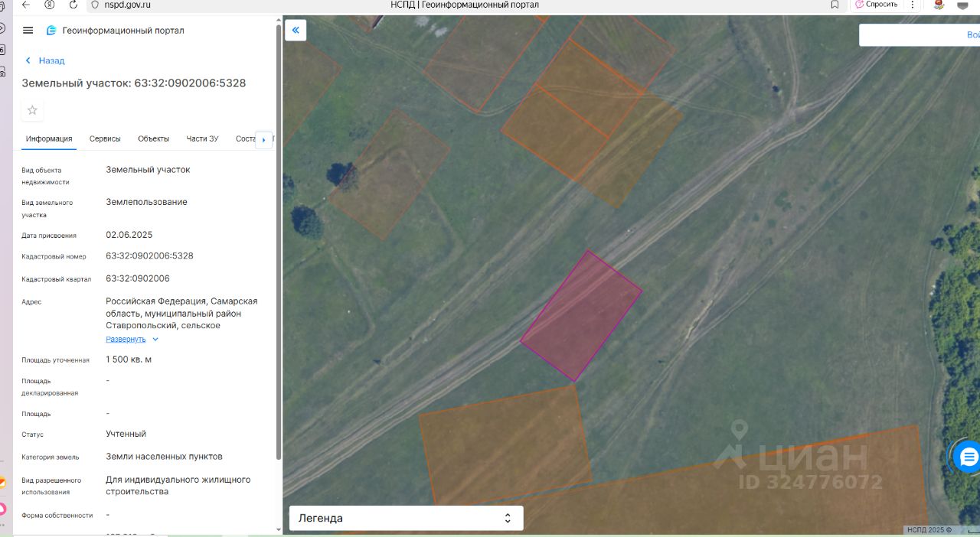980x537 pixels.
Task: Reload the page with refresh icon
Action: (73, 5)
